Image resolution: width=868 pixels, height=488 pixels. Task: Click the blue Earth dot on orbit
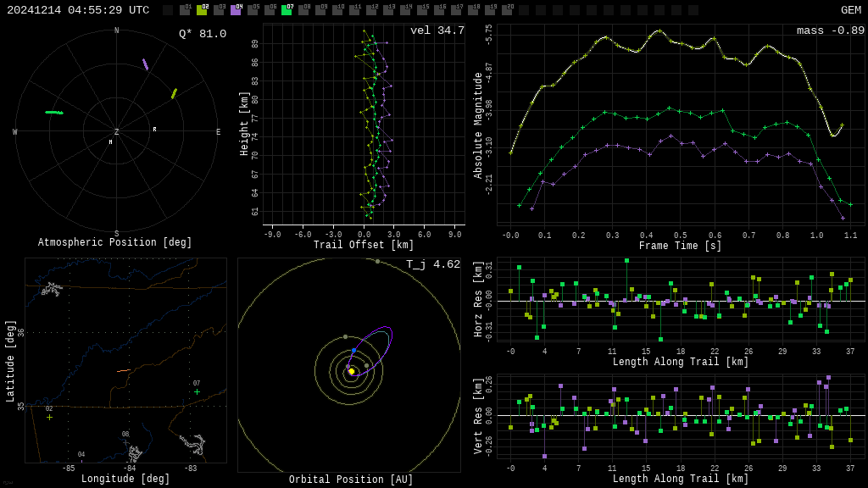[x=353, y=350]
